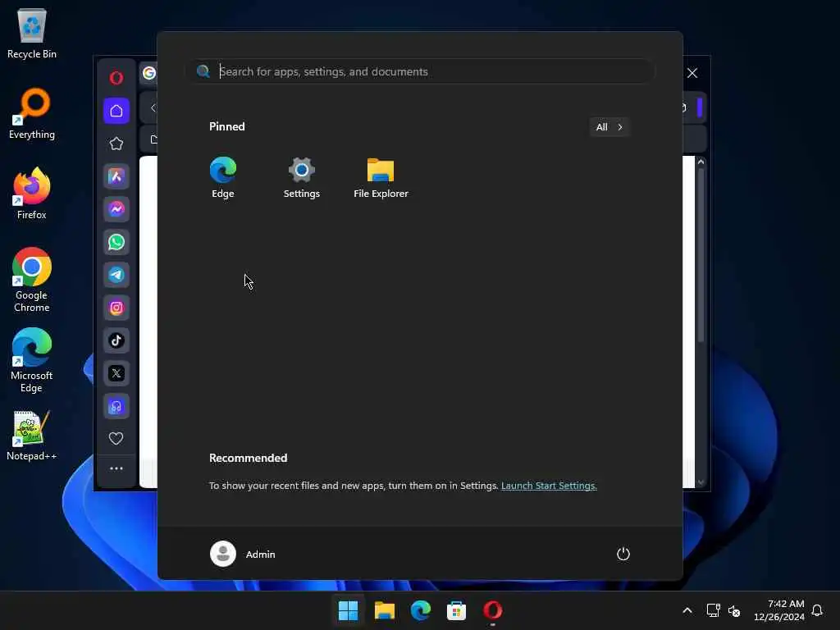Select Microsoft Edge desktop shortcut
This screenshot has width=840, height=630.
tap(32, 360)
